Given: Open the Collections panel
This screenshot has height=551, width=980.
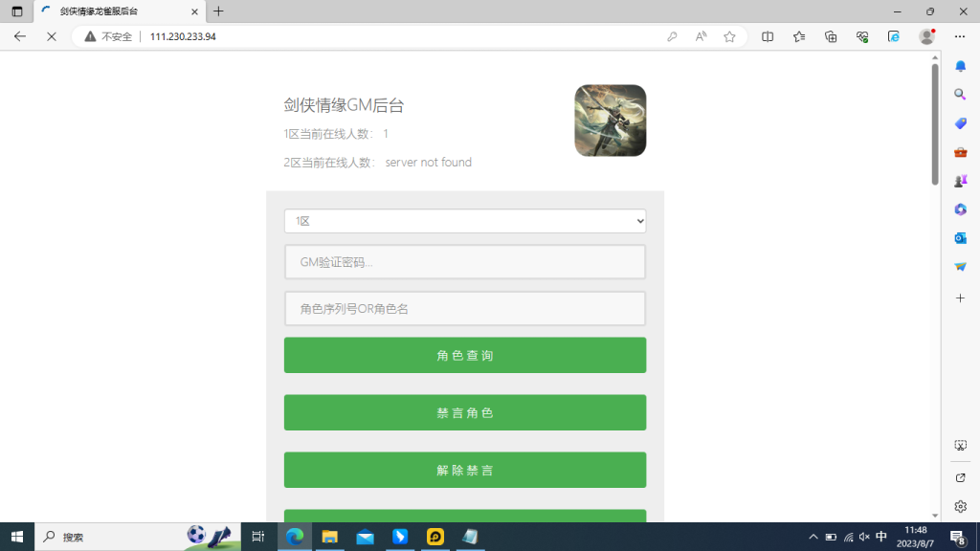Looking at the screenshot, I should coord(830,36).
